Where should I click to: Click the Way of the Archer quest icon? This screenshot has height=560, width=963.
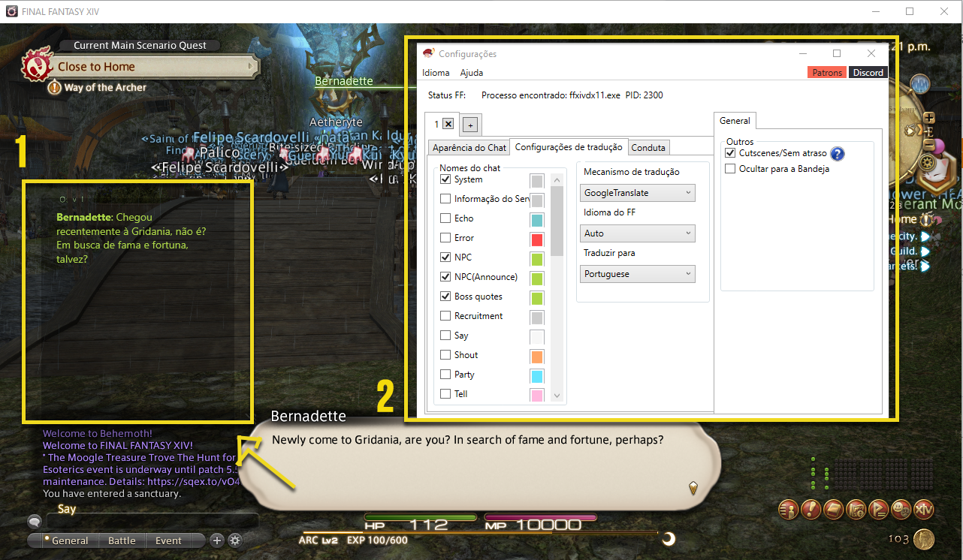[54, 88]
